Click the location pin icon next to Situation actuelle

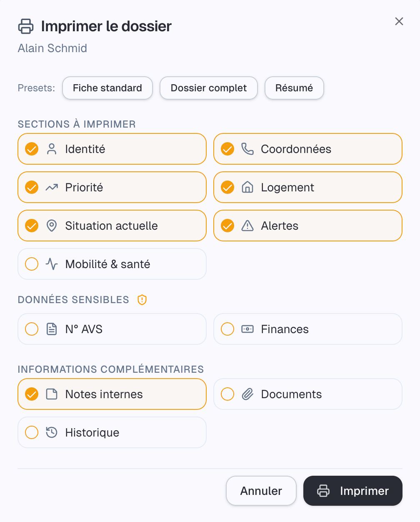tap(52, 226)
